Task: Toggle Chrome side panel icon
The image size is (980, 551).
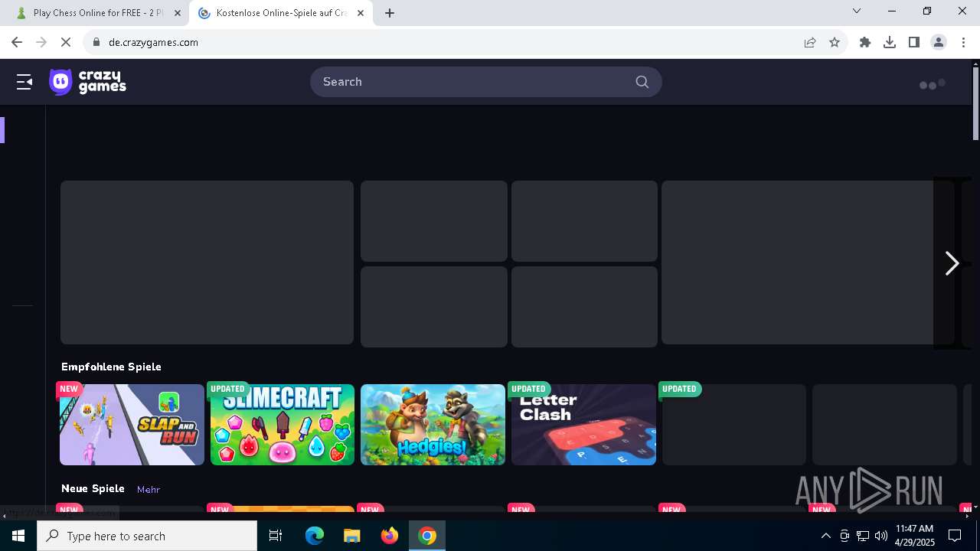Action: click(914, 42)
